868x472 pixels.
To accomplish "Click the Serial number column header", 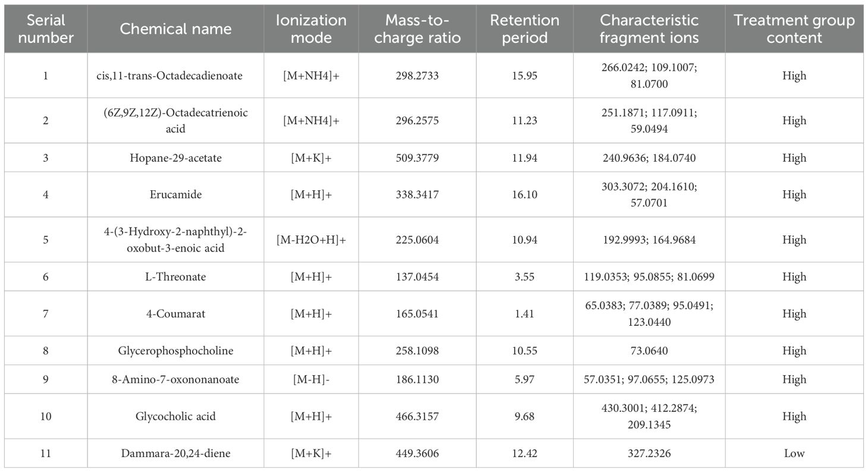I will click(x=46, y=29).
